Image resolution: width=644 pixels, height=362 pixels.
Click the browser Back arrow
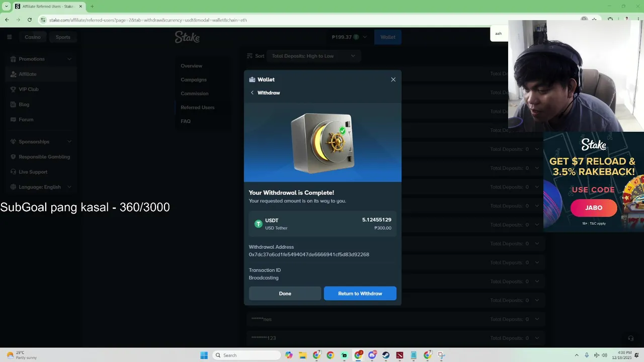click(x=7, y=20)
